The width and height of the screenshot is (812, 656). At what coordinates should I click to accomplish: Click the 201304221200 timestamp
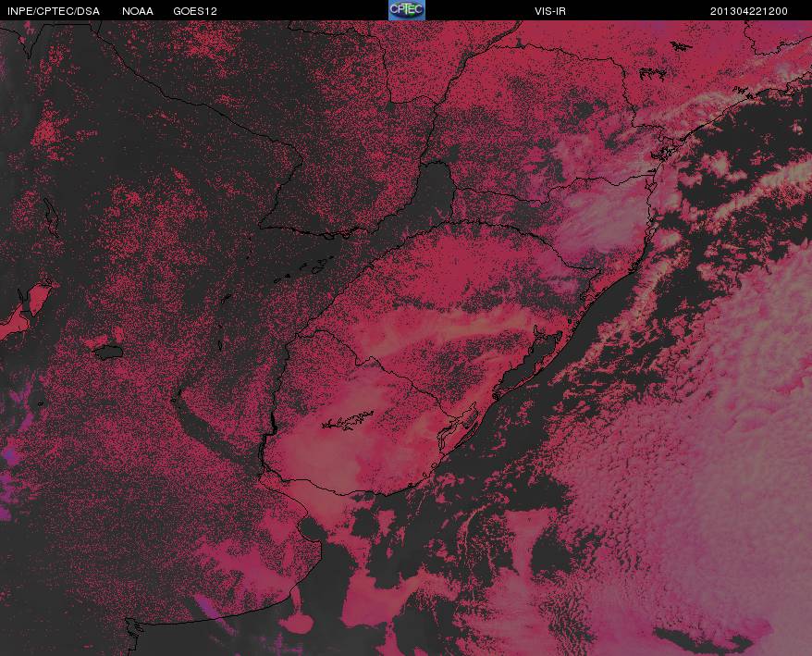tap(749, 11)
